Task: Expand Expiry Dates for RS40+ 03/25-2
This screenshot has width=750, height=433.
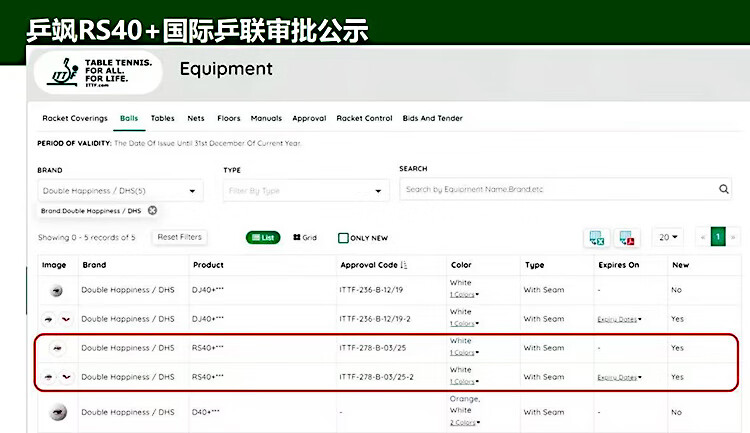Action: (619, 378)
